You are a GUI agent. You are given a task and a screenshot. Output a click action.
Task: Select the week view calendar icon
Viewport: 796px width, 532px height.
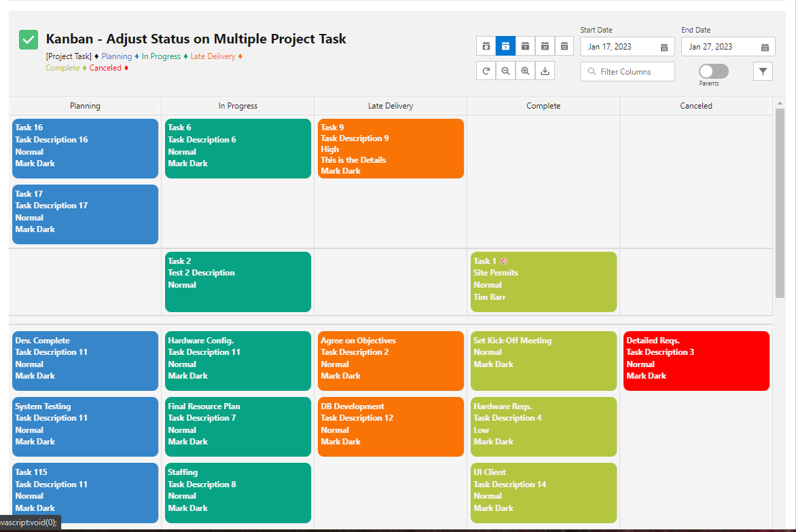click(525, 45)
